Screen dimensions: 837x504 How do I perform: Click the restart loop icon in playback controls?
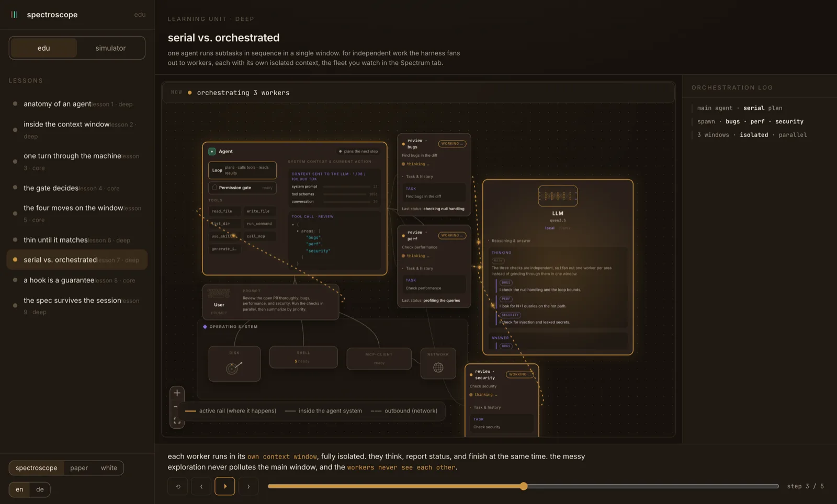click(178, 486)
